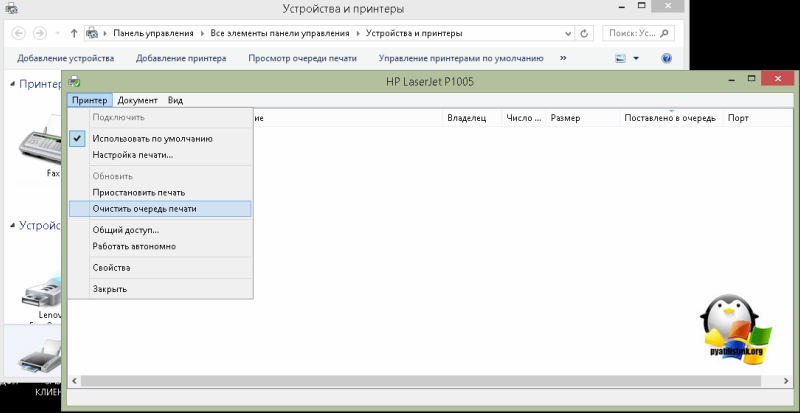Select 'Очистить очередь печати' menu entry
Screen dimensions: 800x413
144,209
